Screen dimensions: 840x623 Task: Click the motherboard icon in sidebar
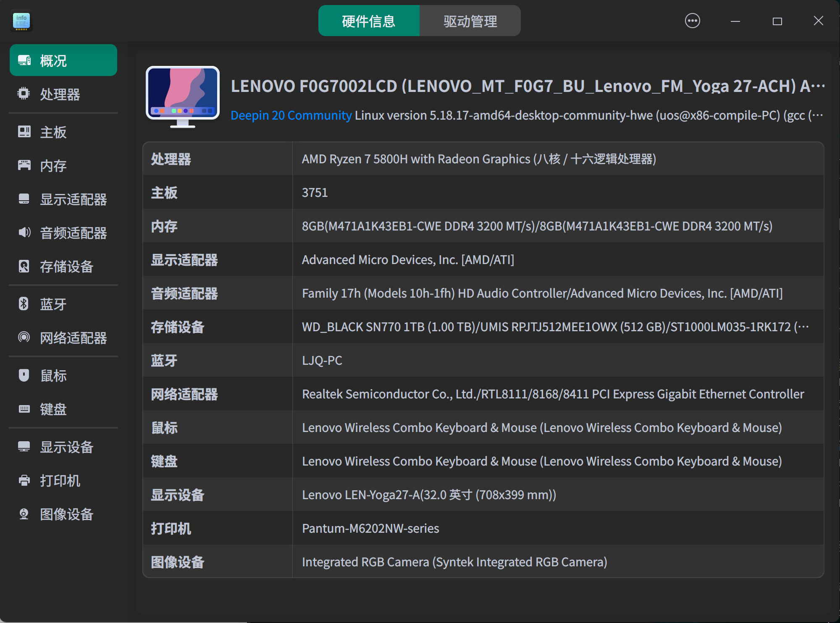(24, 132)
